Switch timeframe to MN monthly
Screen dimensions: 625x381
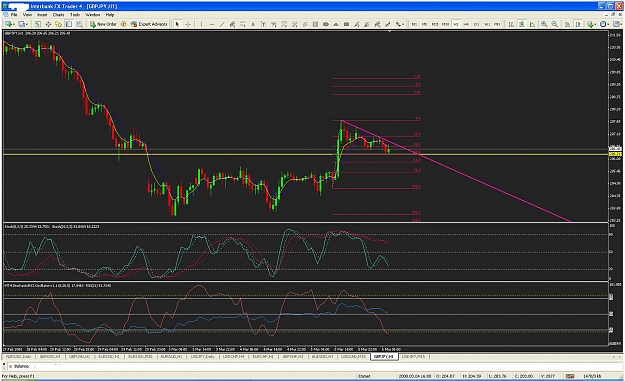tap(497, 24)
